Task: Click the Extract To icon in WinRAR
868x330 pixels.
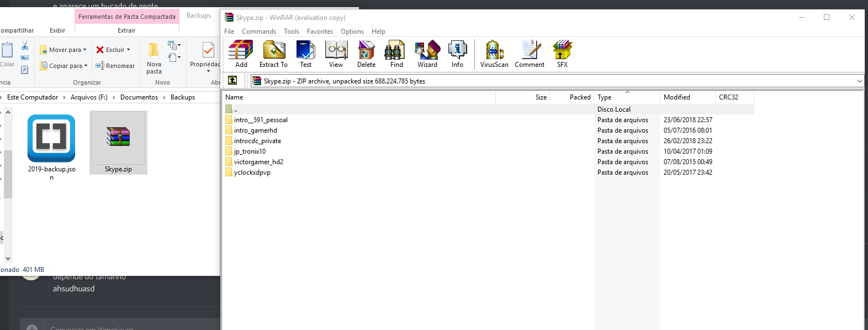Action: 273,54
